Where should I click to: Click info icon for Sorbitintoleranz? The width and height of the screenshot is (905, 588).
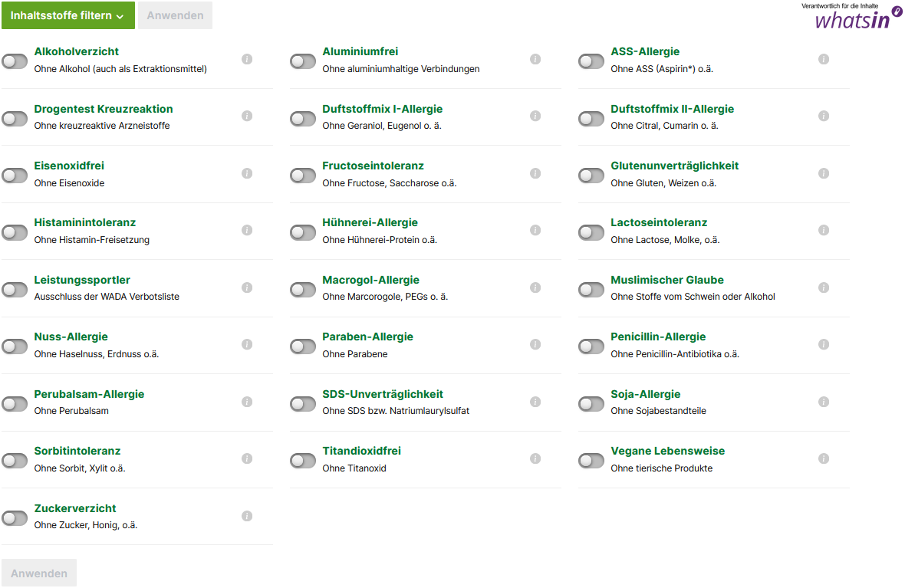(x=247, y=458)
